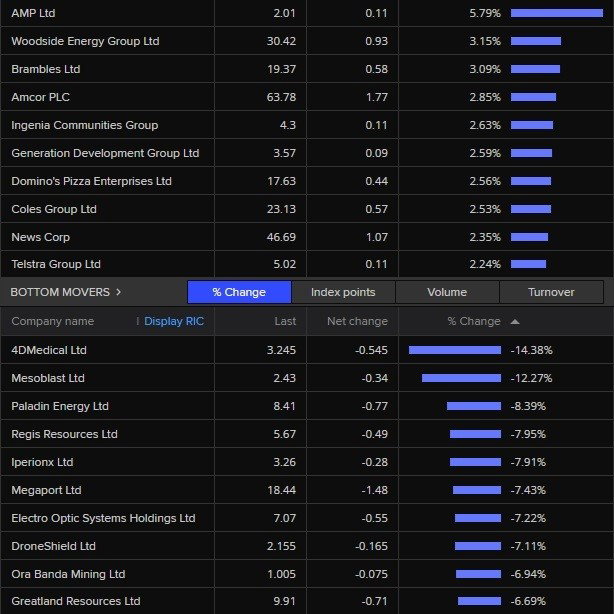The width and height of the screenshot is (614, 614).
Task: Select Generation Development Group Ltd
Action: pyautogui.click(x=105, y=153)
